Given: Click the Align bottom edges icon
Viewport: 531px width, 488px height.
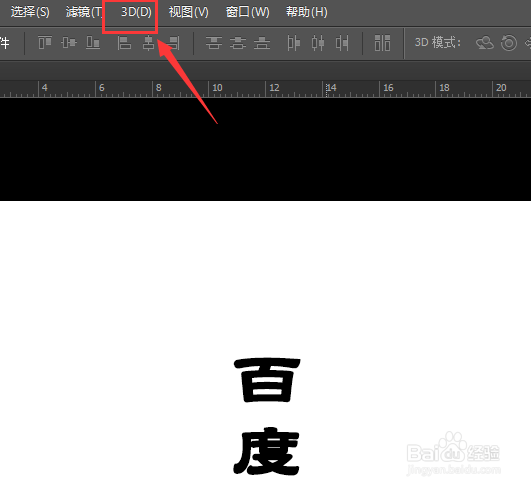Looking at the screenshot, I should [93, 43].
